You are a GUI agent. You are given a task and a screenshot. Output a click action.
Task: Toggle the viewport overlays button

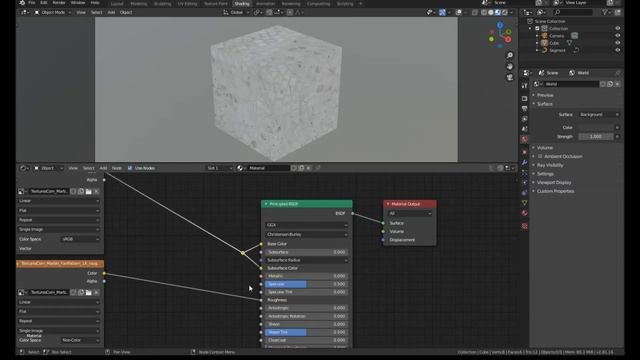(458, 12)
